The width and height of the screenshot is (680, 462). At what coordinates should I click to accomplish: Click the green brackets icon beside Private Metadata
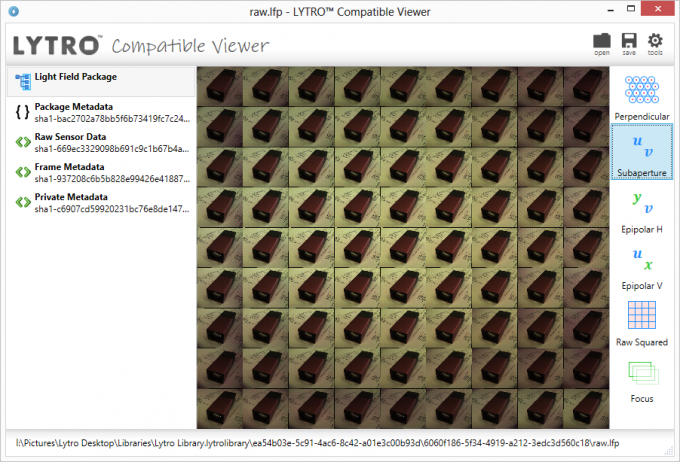click(x=23, y=202)
